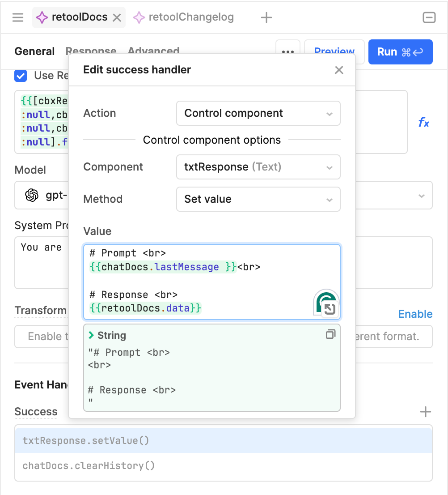Viewport: 448px width, 495px height.
Task: Open the hamburger menu icon
Action: [x=18, y=17]
